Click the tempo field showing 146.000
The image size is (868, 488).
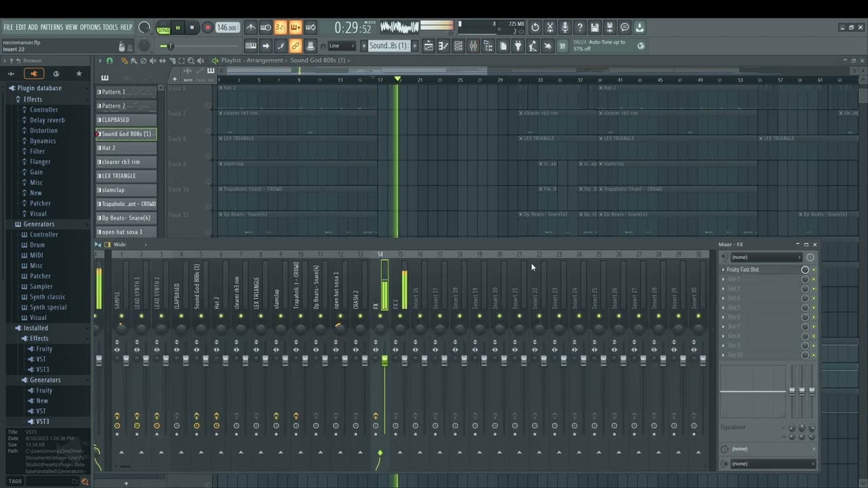click(x=227, y=28)
